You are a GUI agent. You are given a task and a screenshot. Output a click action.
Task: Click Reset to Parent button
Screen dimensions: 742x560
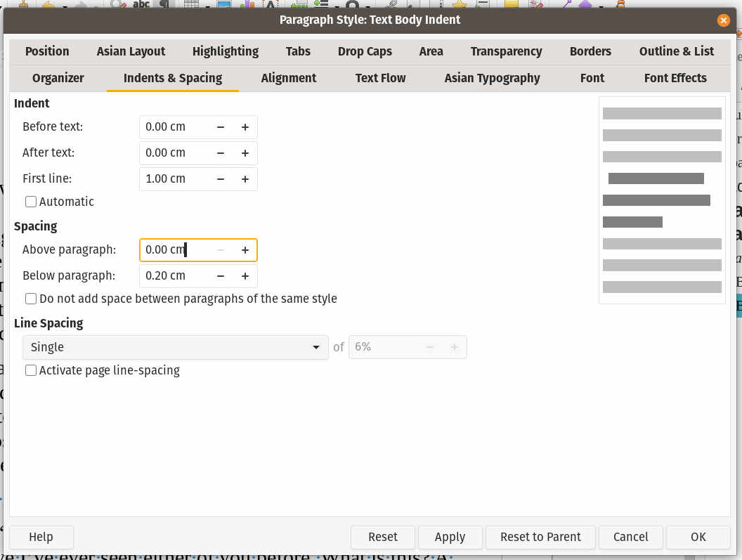tap(540, 537)
